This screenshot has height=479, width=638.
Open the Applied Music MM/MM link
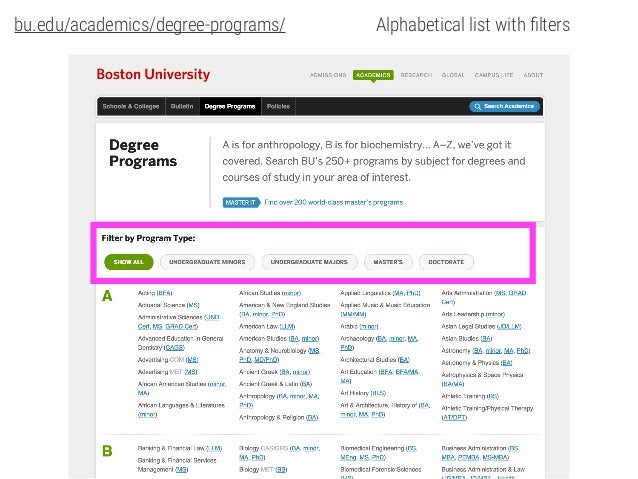pos(353,314)
